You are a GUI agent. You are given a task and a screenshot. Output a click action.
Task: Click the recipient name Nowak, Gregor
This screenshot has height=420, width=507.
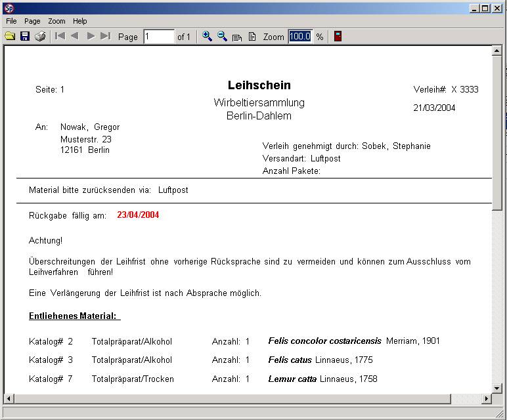tap(90, 127)
